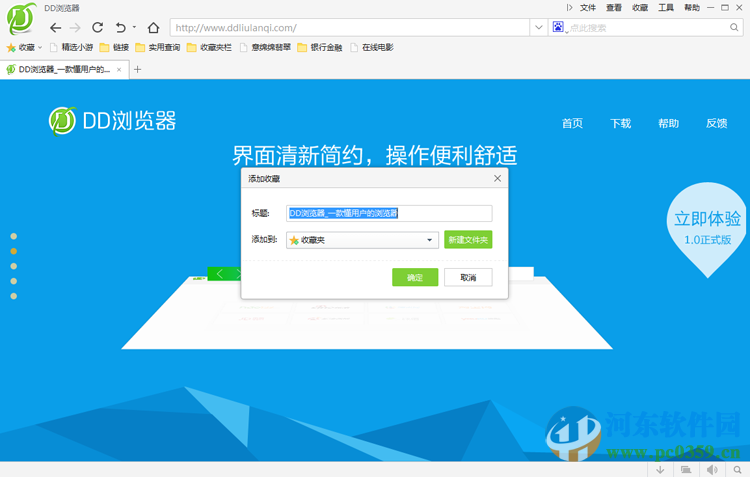Go to the home page icon
Viewport: 750px width, 477px height.
(153, 28)
